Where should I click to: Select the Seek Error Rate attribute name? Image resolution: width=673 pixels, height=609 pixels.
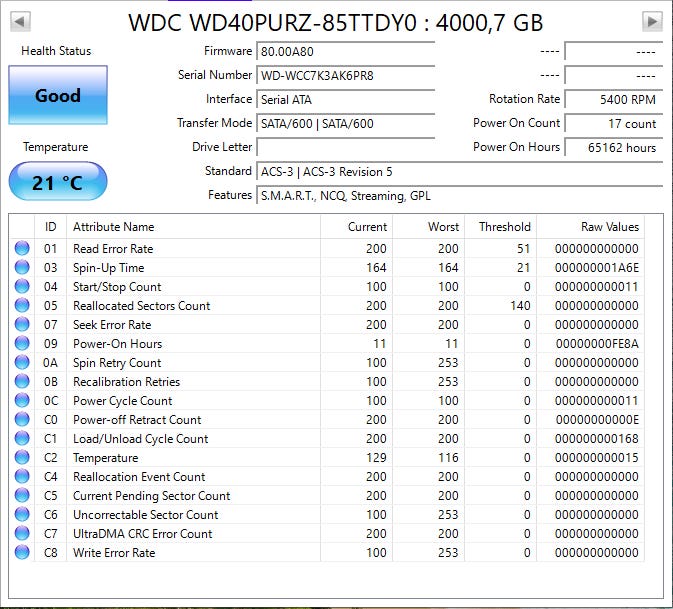[x=112, y=324]
